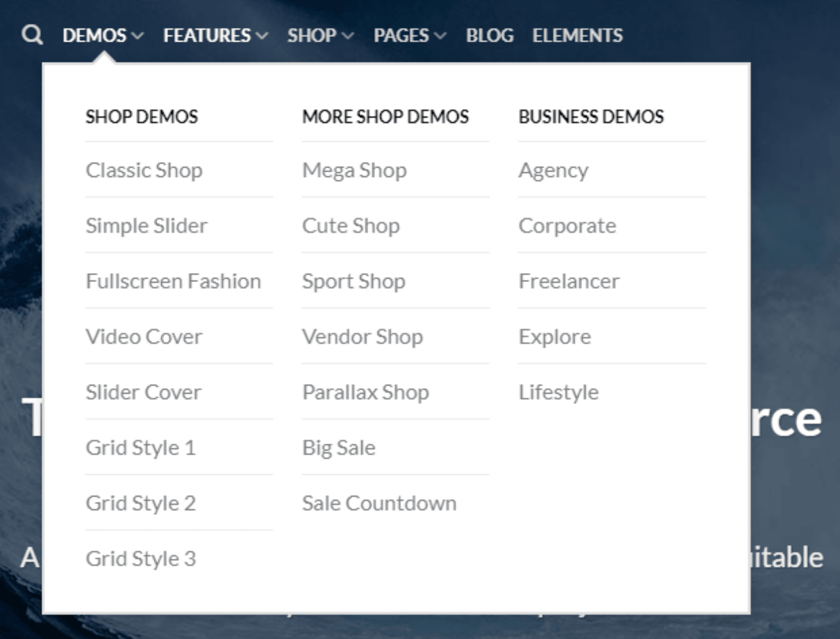Screen dimensions: 840x639
Task: Click the search magnifier icon
Action: point(31,35)
